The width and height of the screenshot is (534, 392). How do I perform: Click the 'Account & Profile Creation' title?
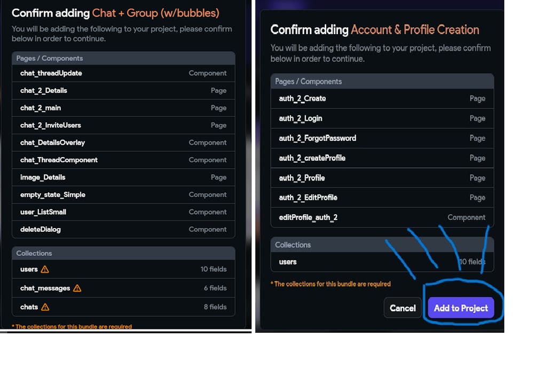click(x=415, y=29)
